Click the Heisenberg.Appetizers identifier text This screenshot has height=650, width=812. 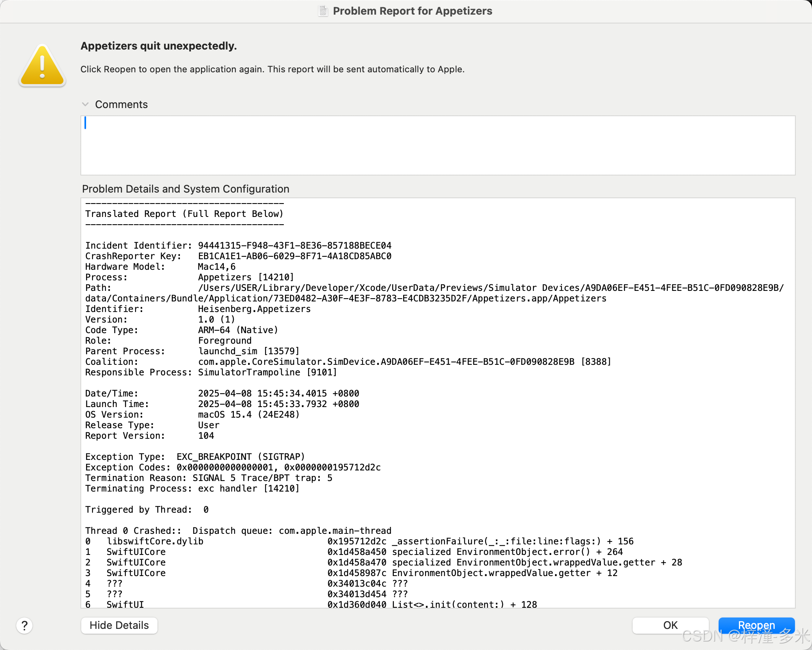254,309
